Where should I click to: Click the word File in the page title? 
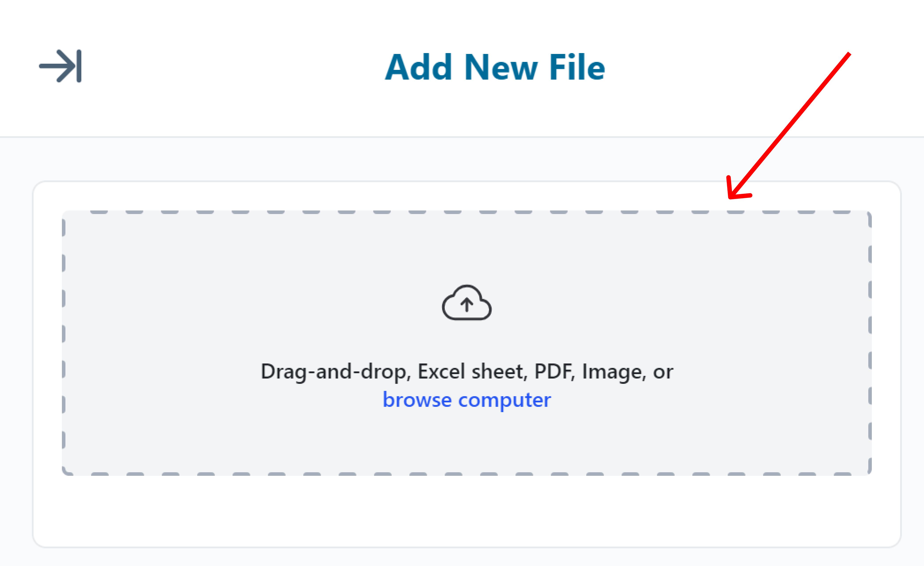(577, 67)
